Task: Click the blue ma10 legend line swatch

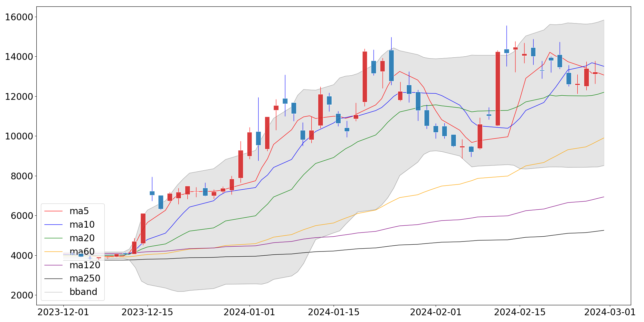Action: point(53,225)
